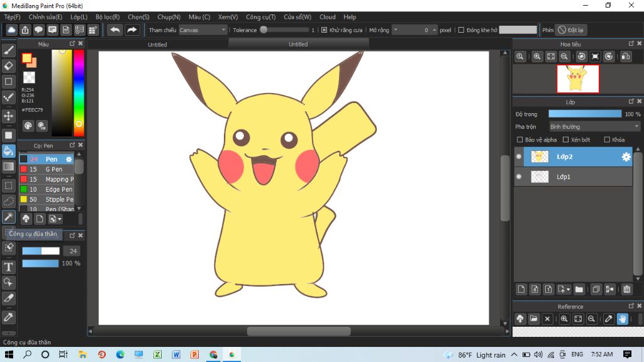Zoom in on the navigator panel

[x=537, y=57]
